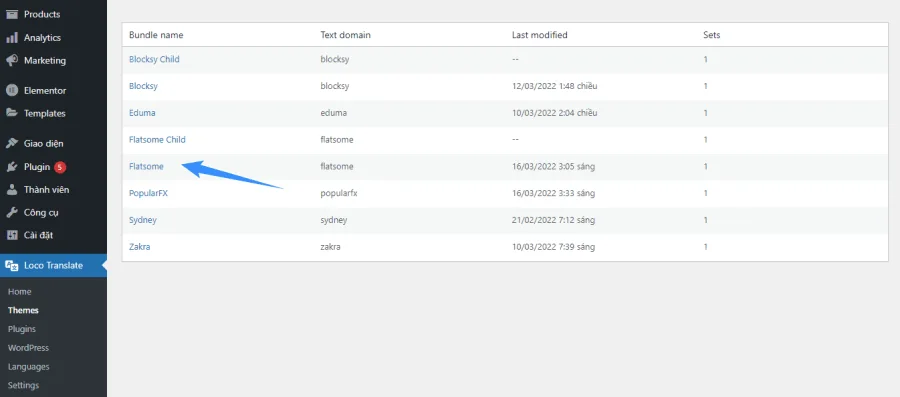Click the Plugin plug icon
This screenshot has width=900, height=397.
pyautogui.click(x=11, y=167)
